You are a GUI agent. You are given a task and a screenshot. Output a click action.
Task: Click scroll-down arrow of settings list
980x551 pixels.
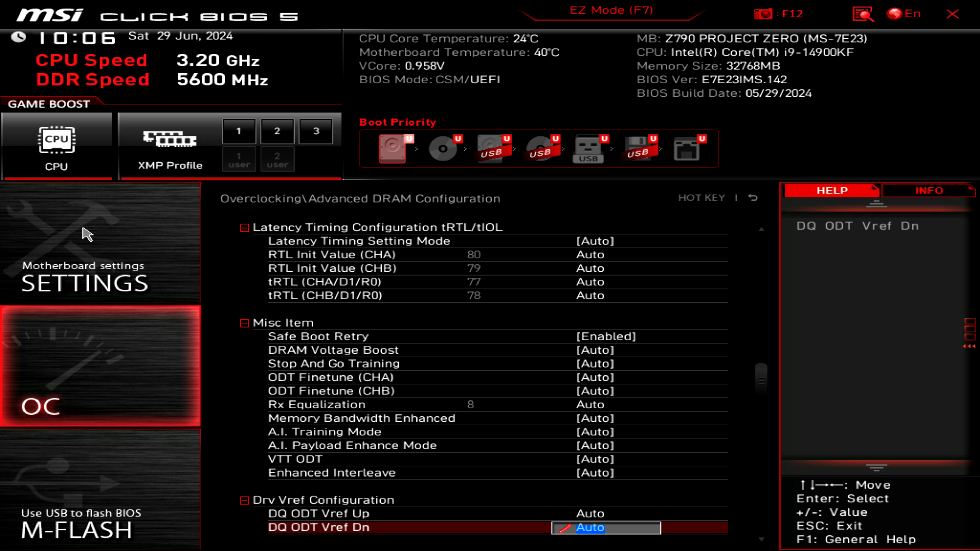pyautogui.click(x=761, y=539)
